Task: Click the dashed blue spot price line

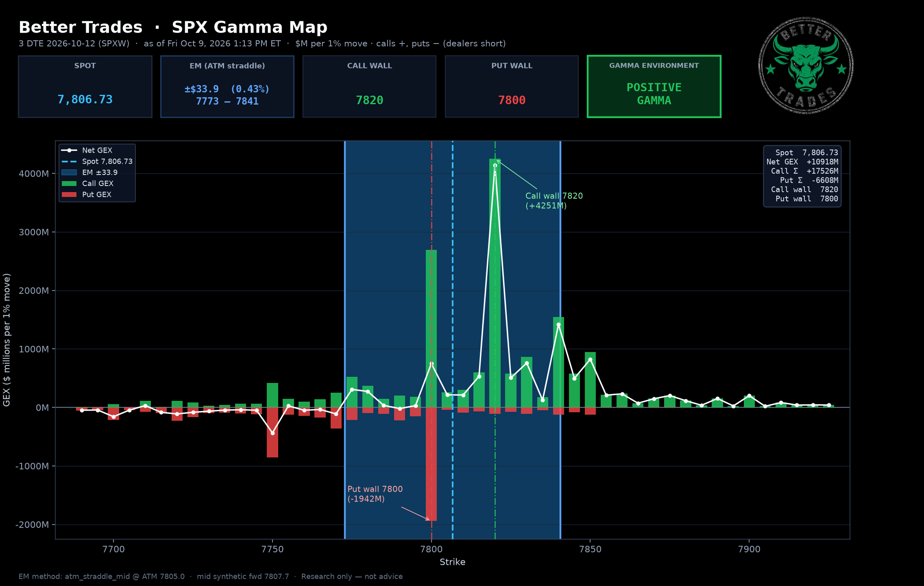Action: click(x=453, y=340)
